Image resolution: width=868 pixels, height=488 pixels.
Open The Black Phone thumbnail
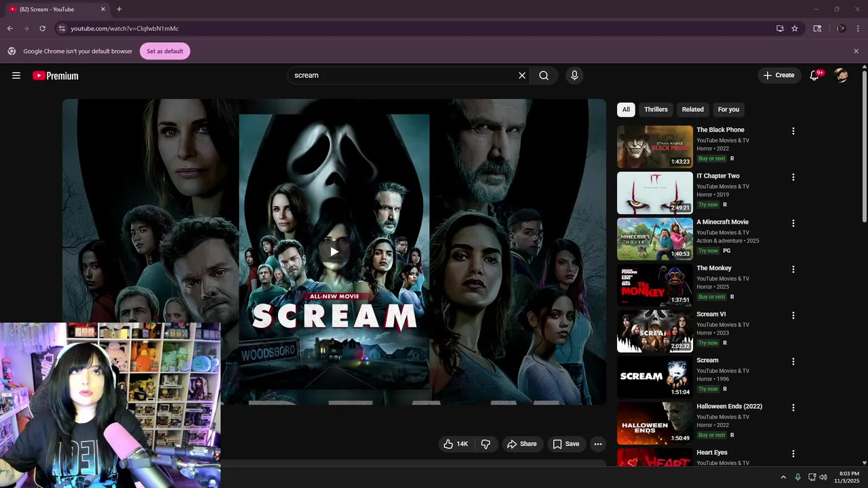[x=655, y=146]
